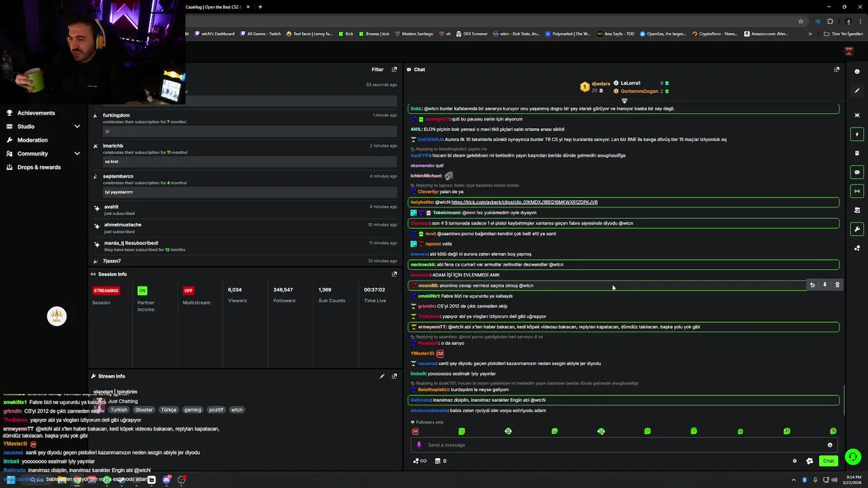The height and width of the screenshot is (488, 868).
Task: Open Polymarket bookmark in bookmarks bar
Action: (568, 34)
